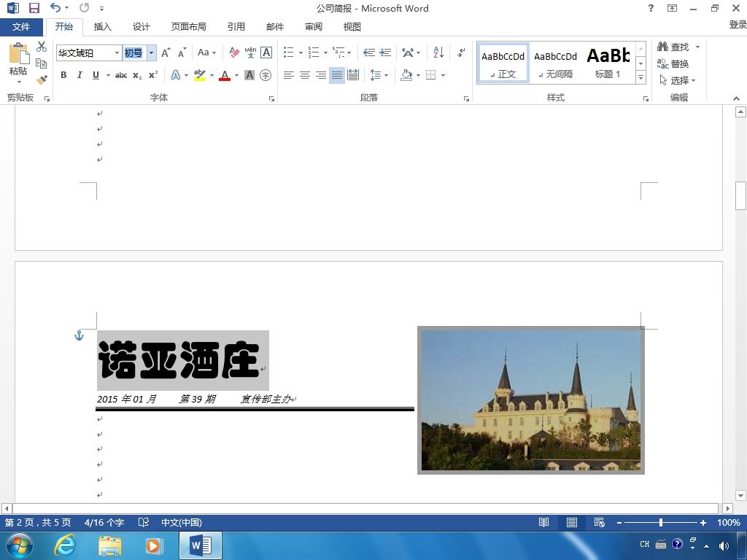
Task: Open the font size dropdown arrow
Action: coord(151,52)
